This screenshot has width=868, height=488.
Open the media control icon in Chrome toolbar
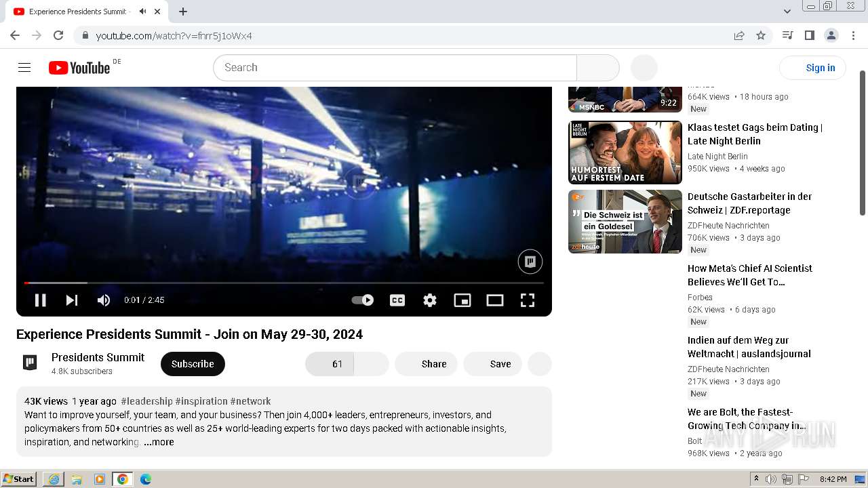787,35
